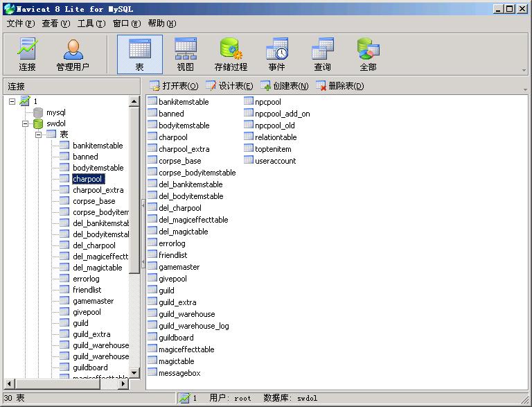Select relationtable in the table list

coord(276,137)
